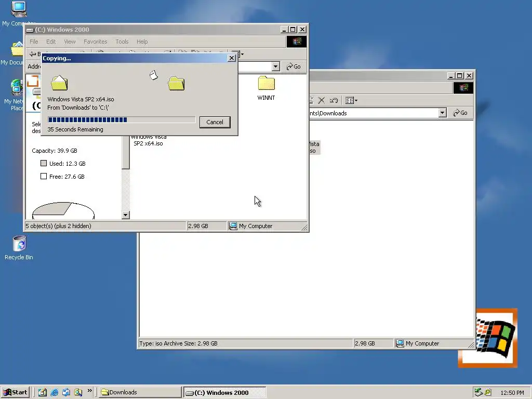Click the network tray icon
This screenshot has width=532, height=399.
pyautogui.click(x=478, y=392)
